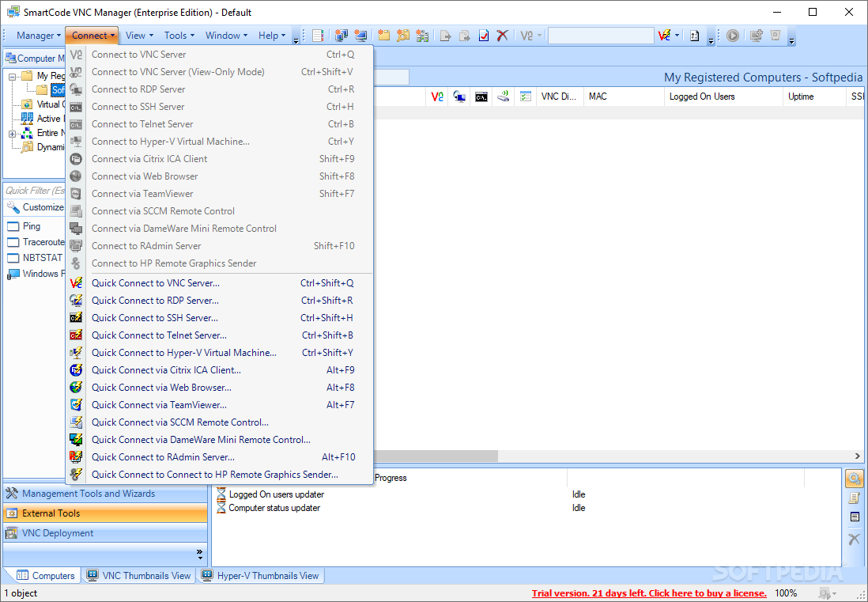Click the add computer monitor icon in the right toolbar
The image size is (868, 602).
[756, 36]
